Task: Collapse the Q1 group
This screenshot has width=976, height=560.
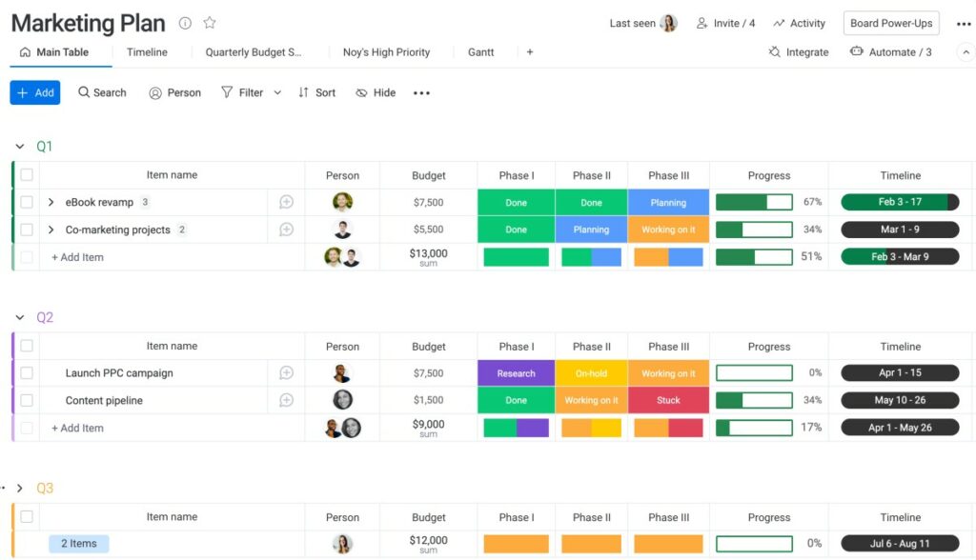Action: click(x=20, y=146)
